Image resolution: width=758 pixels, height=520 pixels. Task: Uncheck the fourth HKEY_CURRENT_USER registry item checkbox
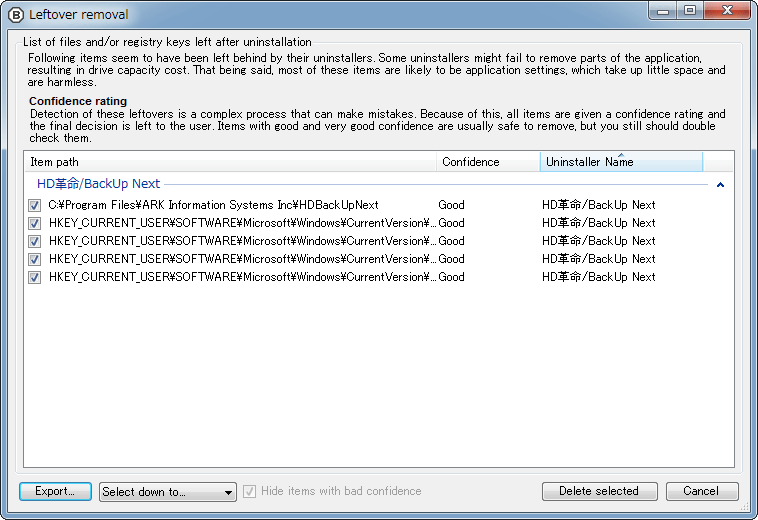tap(34, 277)
